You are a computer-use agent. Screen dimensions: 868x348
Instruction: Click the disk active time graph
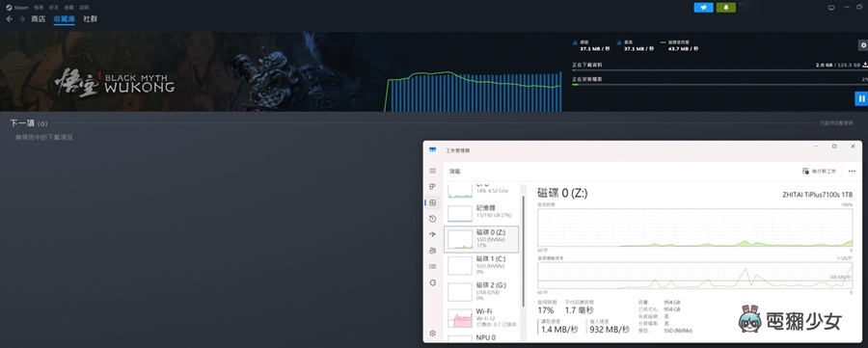[x=695, y=228]
